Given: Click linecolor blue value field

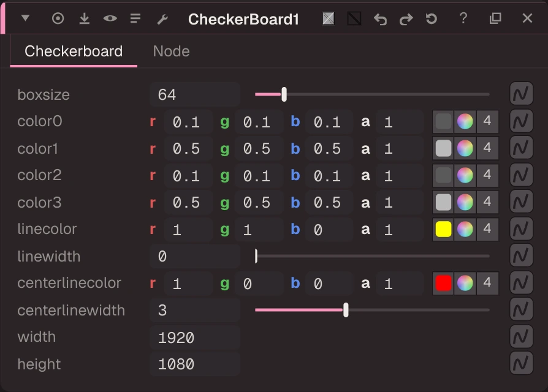Looking at the screenshot, I should (x=329, y=229).
